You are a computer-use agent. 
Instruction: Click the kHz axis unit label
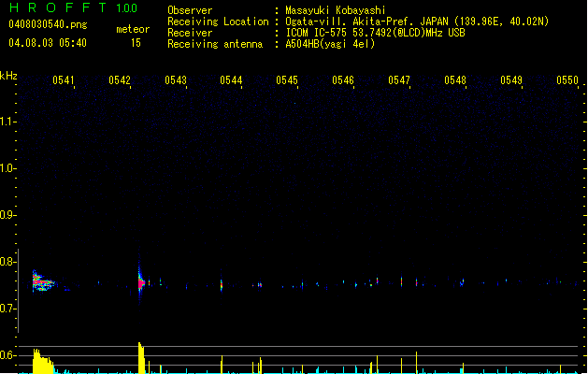pos(8,76)
